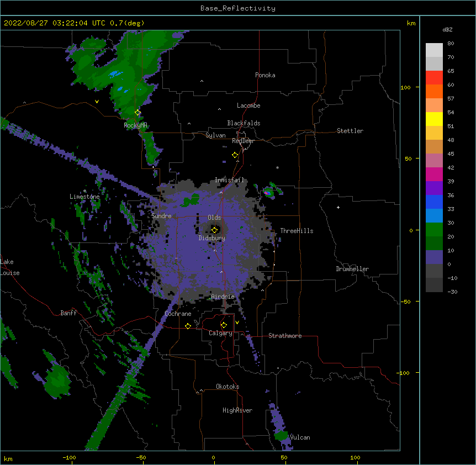
Task: Click the HighRiver city label
Action: (237, 410)
